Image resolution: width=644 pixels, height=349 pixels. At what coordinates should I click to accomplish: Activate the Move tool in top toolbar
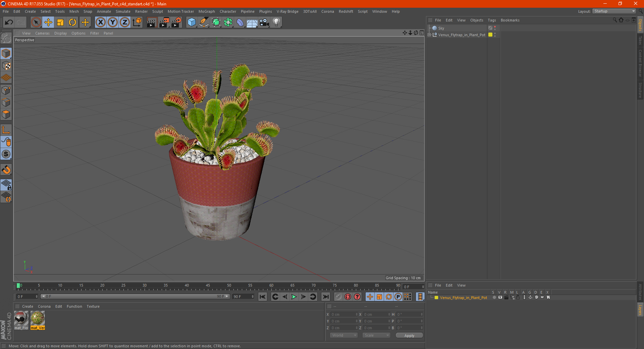(48, 22)
